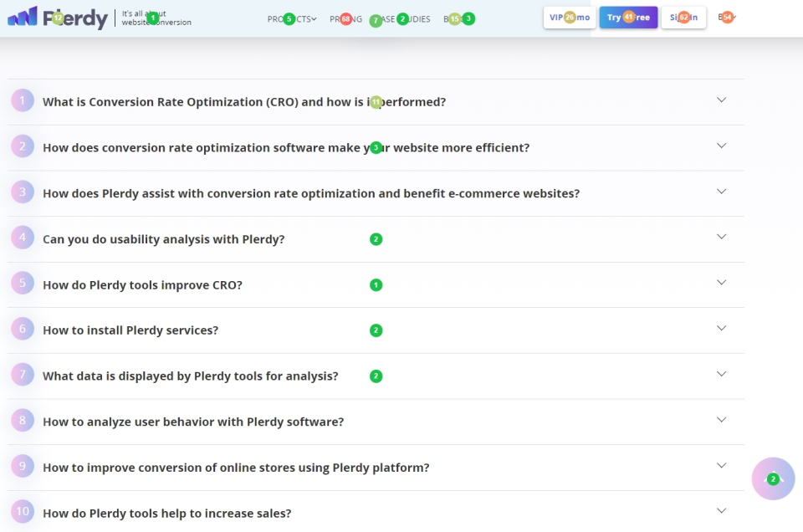
Task: Open the PRODUCTS menu
Action: (291, 18)
